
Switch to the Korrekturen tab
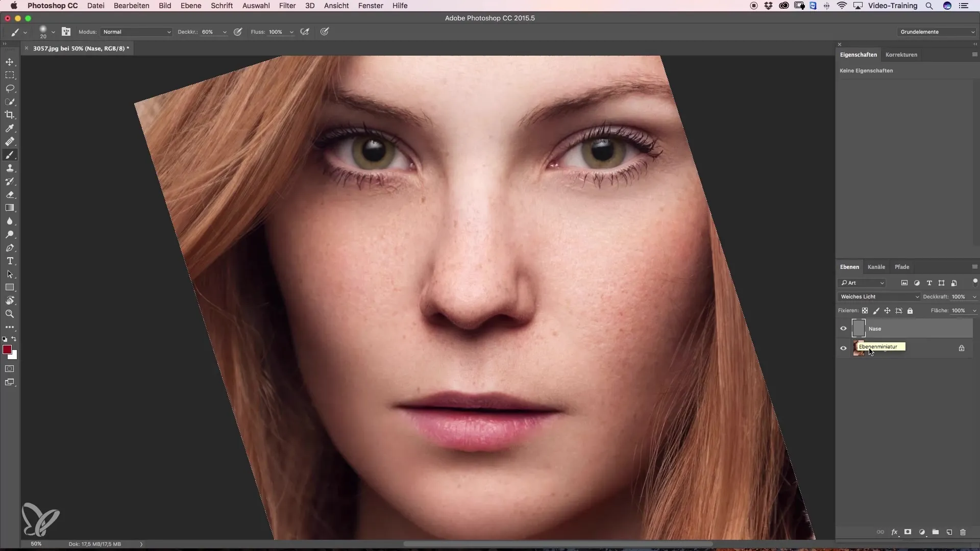[x=901, y=55]
